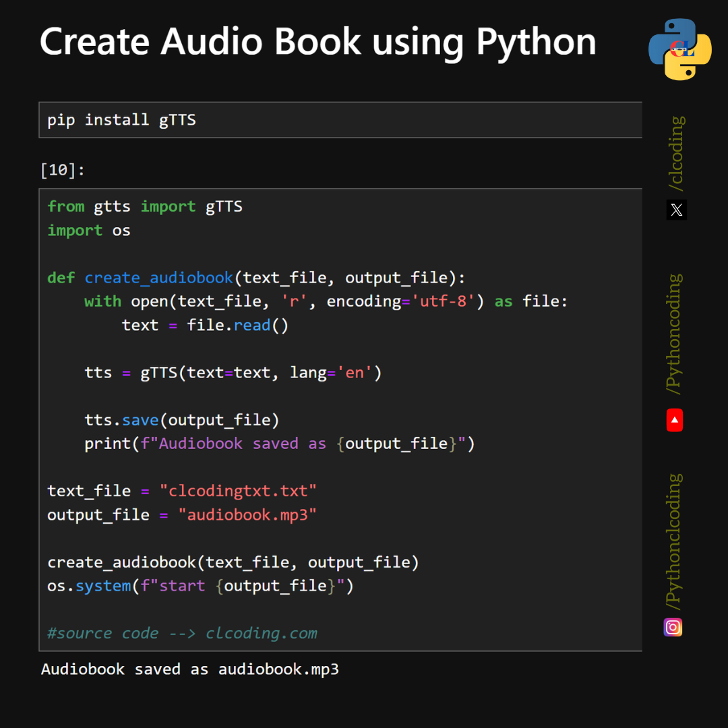Click the lang='en' argument

pyautogui.click(x=331, y=373)
